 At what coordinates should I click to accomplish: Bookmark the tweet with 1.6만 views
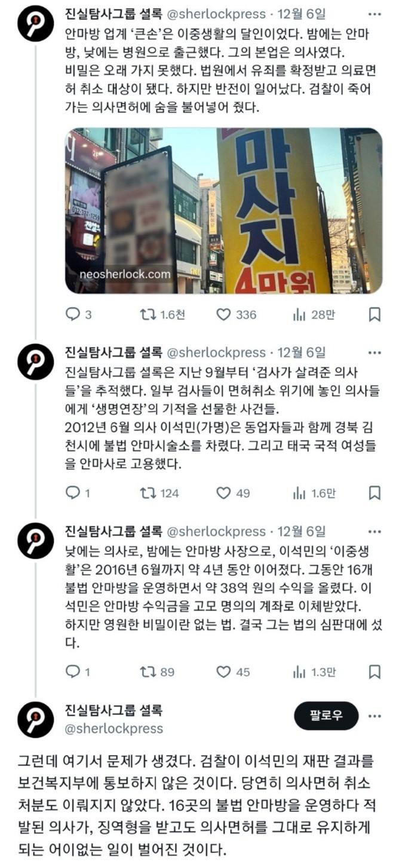374,493
